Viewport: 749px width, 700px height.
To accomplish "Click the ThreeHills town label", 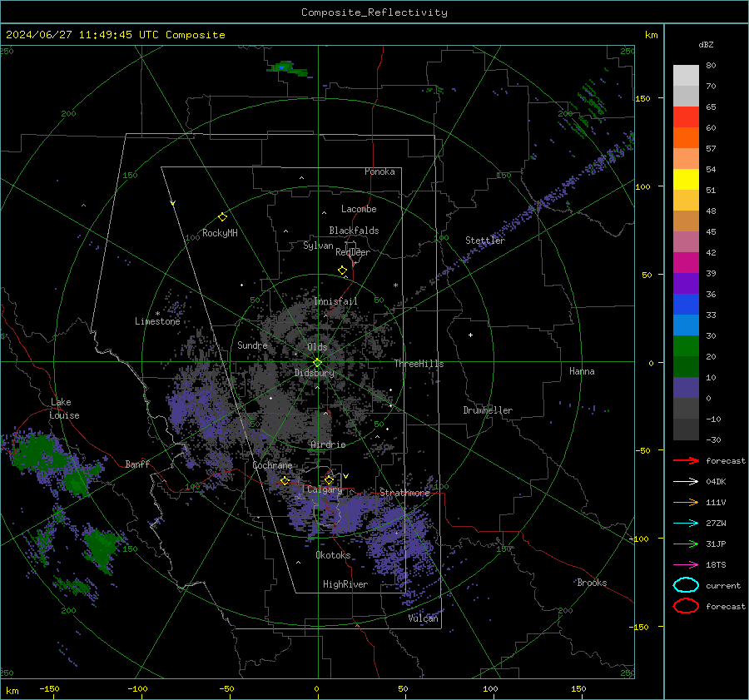I will 419,364.
